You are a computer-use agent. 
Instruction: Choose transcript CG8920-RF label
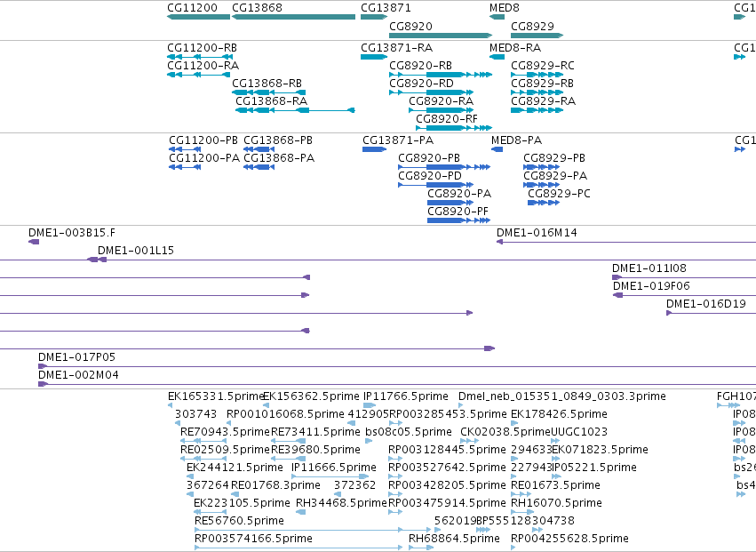click(447, 119)
